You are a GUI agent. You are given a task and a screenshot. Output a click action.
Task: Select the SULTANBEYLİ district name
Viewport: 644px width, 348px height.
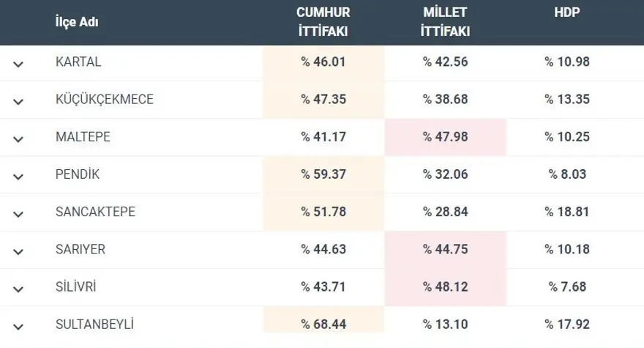coord(94,325)
